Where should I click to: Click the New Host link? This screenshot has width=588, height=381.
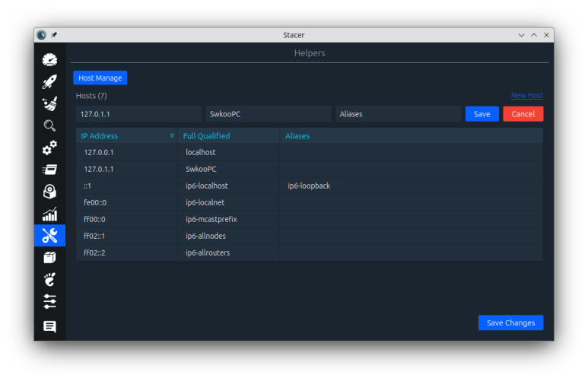[x=527, y=95]
